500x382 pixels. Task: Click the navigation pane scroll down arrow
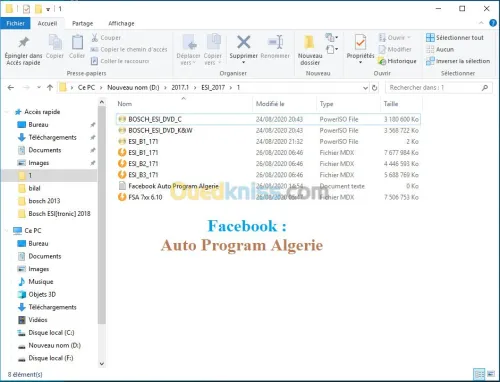point(102,364)
